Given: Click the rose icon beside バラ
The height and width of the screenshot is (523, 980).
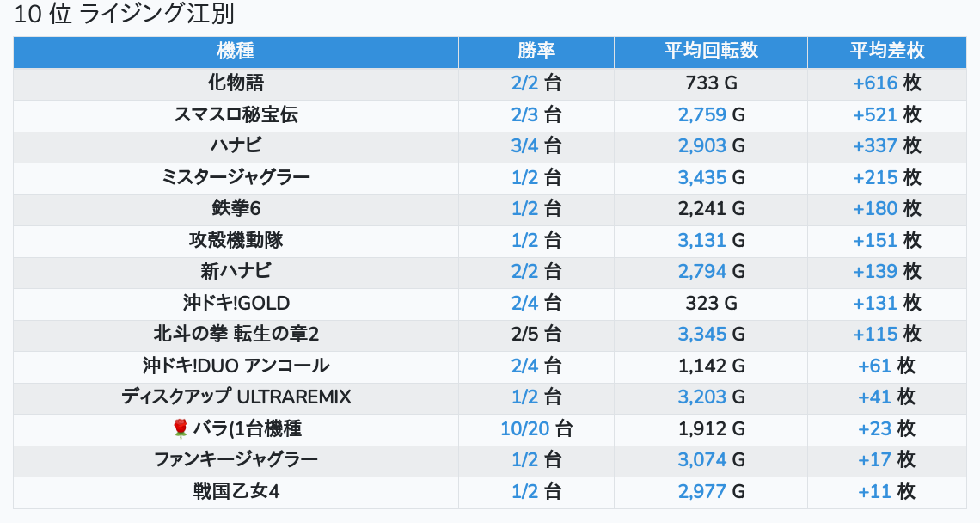Looking at the screenshot, I should (180, 428).
